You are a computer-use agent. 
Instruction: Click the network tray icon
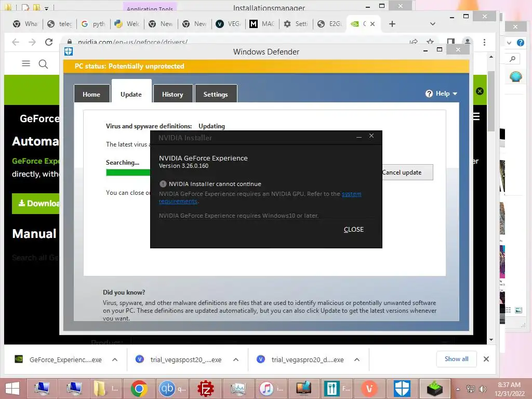pyautogui.click(x=471, y=389)
